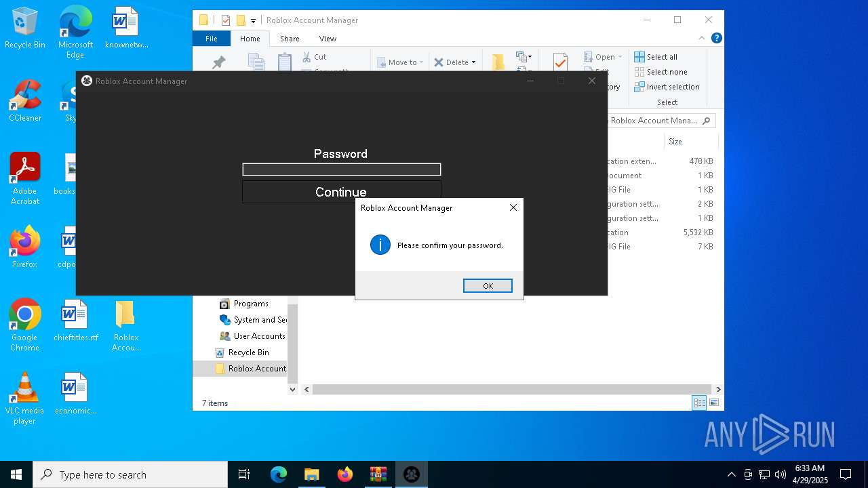
Task: Click Invert selection in ribbon
Action: pos(667,87)
